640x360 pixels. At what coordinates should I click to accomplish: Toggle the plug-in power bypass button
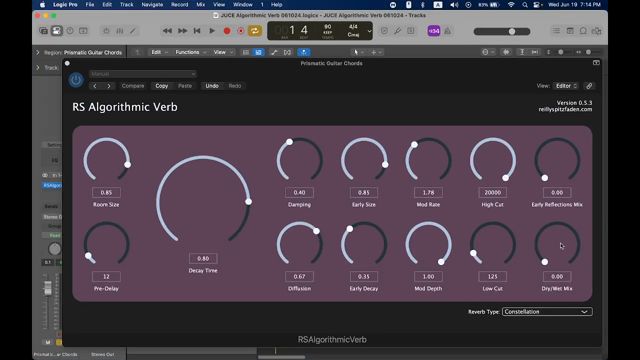76,80
